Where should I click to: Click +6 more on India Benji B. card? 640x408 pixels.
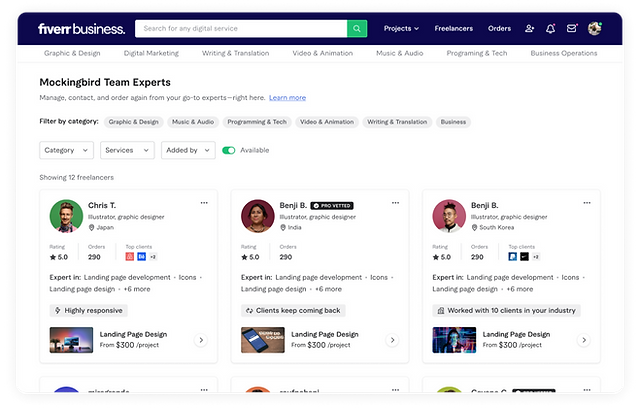pyautogui.click(x=328, y=289)
